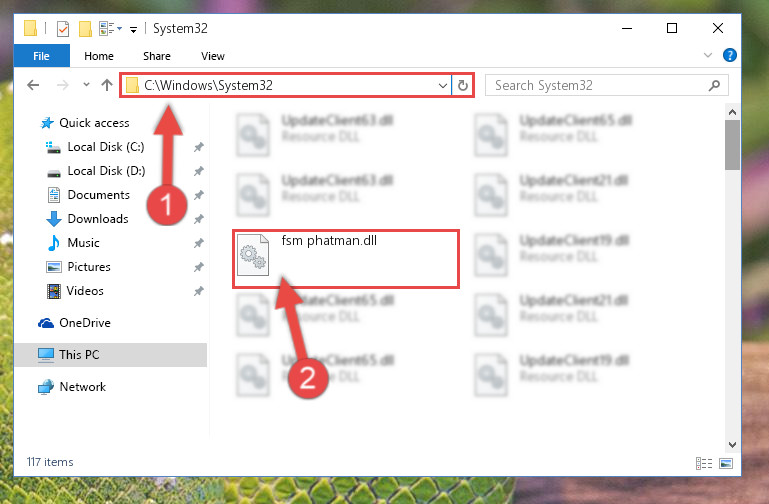Go up one folder level arrow
This screenshot has height=504, width=769.
pos(106,85)
